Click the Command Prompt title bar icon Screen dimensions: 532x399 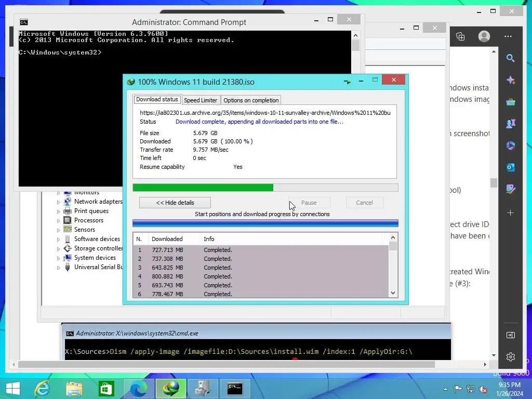click(24, 22)
